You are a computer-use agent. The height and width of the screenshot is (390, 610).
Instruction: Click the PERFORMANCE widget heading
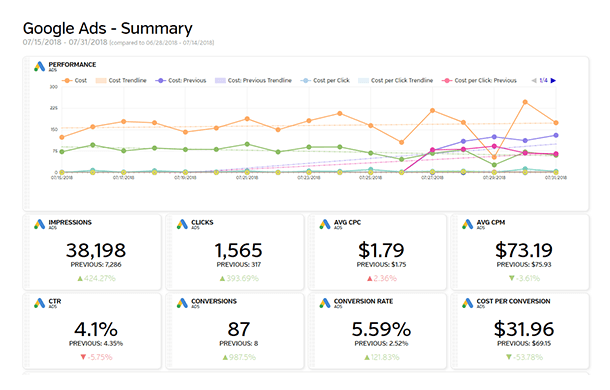pyautogui.click(x=72, y=65)
